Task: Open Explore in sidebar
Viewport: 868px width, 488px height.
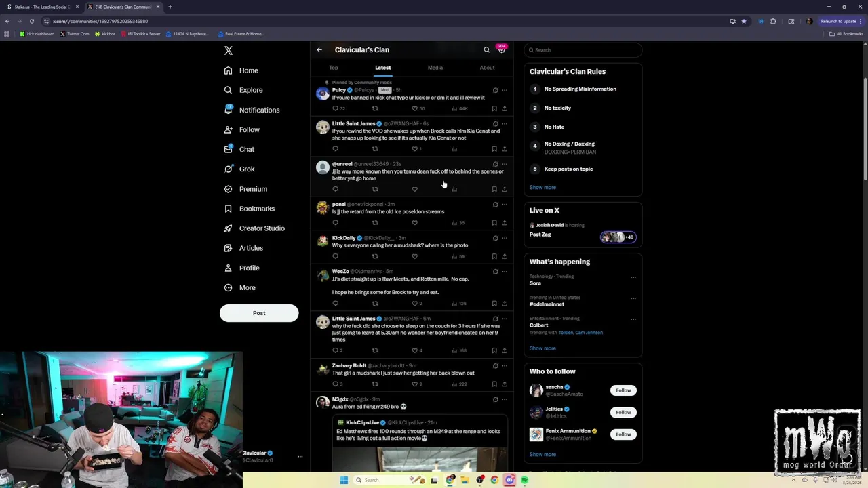Action: pyautogui.click(x=243, y=90)
